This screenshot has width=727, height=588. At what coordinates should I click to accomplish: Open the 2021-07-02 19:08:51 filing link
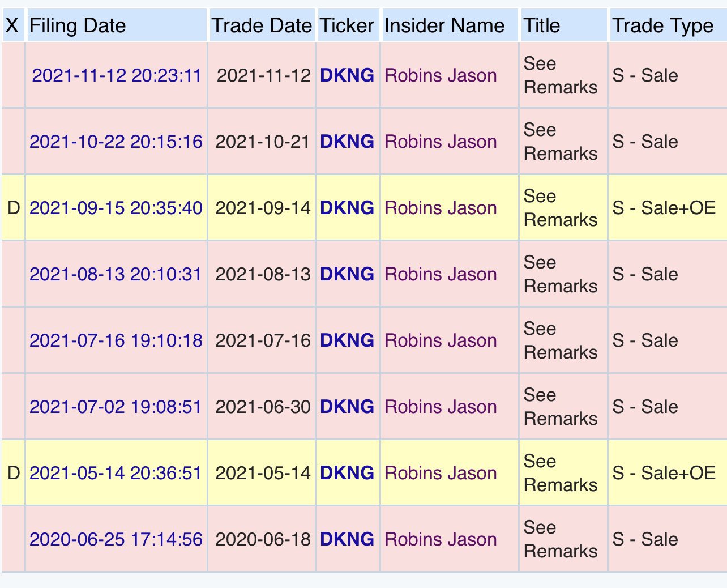pyautogui.click(x=116, y=407)
